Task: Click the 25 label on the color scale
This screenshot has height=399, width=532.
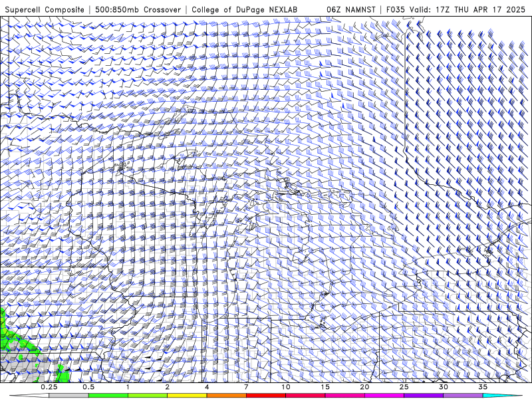Action: [404, 387]
